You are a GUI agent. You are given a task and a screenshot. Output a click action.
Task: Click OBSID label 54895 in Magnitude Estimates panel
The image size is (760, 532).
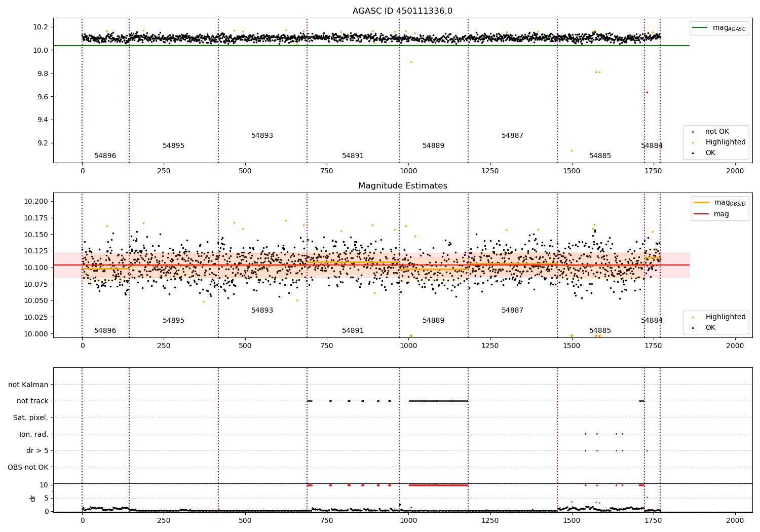tap(173, 321)
